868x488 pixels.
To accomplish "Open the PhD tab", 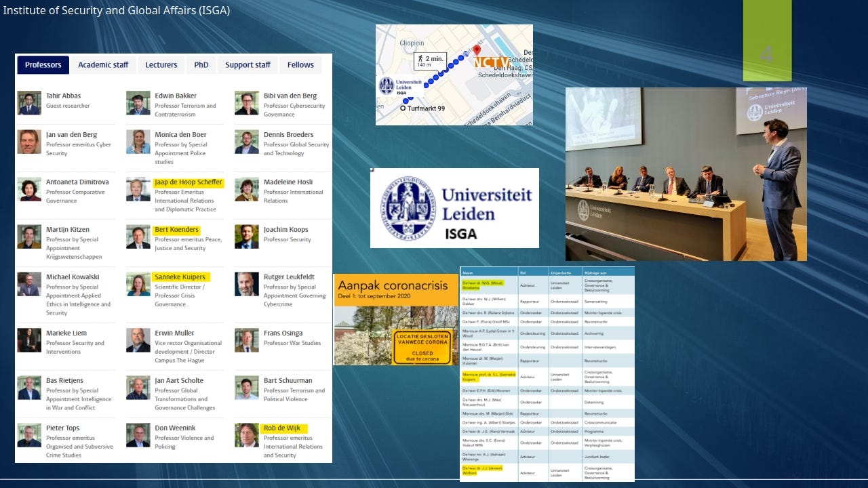I will point(201,65).
